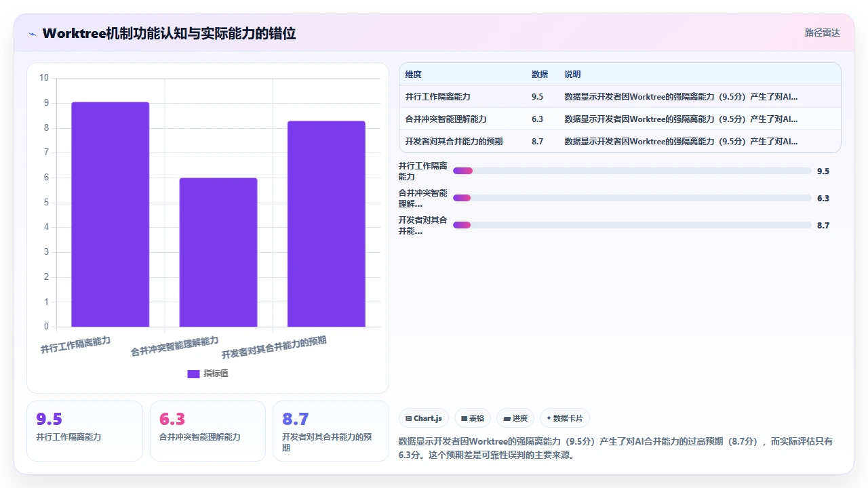868x488 pixels.
Task: Open the 6.3 合并冲突智能理解能力 data card
Action: (208, 431)
